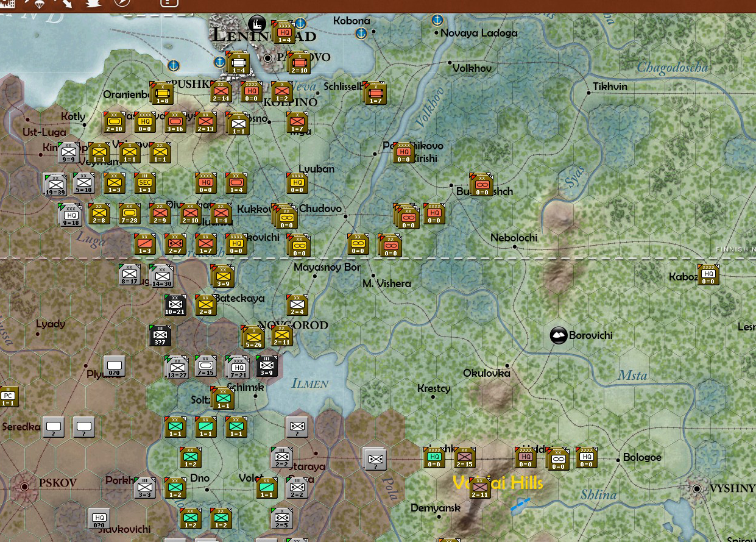Screen dimensions: 756x542
Task: Click the Krestcy town label
Action: 434,389
